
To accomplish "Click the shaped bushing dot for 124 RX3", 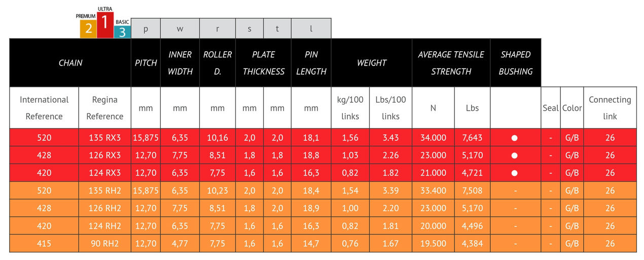I will pyautogui.click(x=515, y=173).
